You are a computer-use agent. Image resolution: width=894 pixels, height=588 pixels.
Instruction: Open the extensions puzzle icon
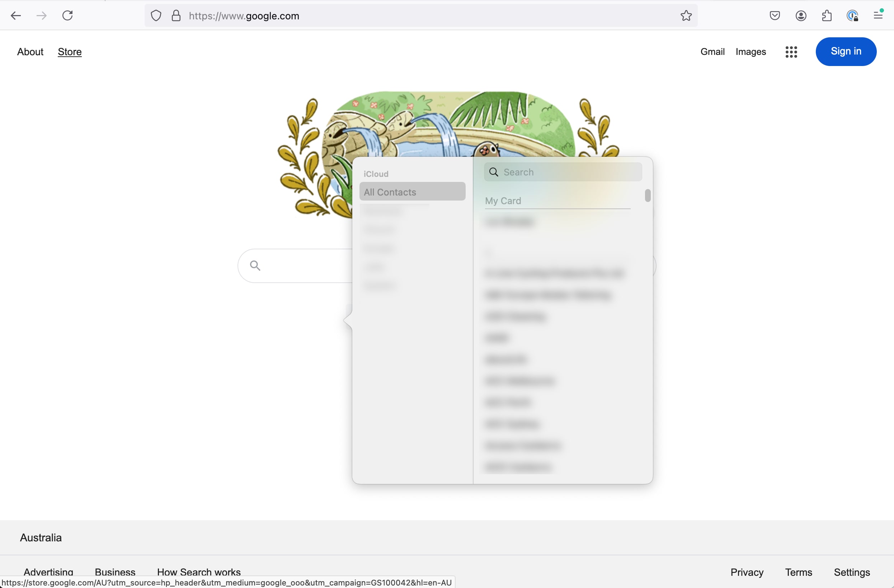(x=827, y=16)
